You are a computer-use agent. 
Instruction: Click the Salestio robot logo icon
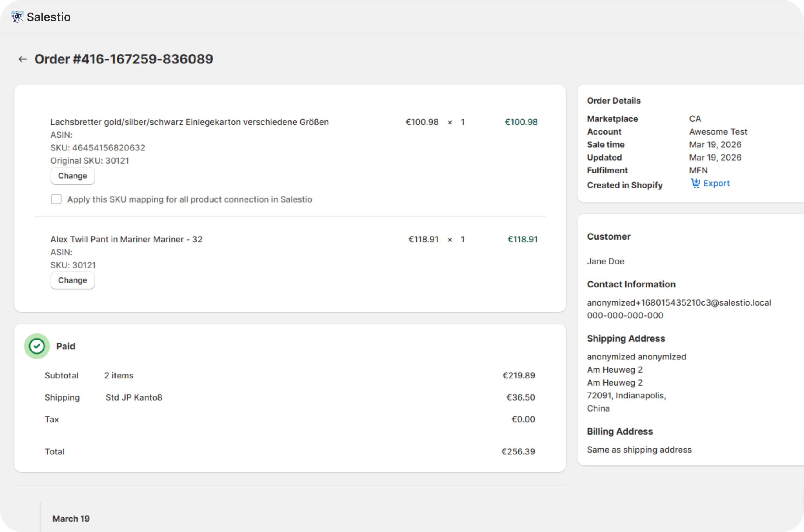(x=17, y=17)
